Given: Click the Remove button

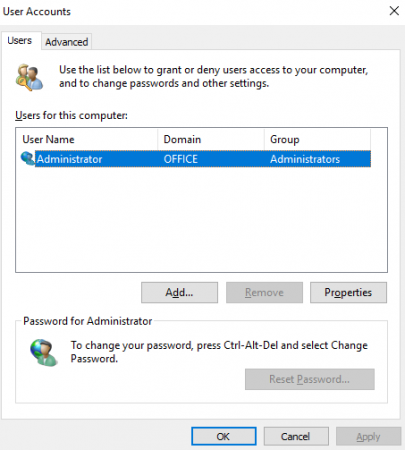Looking at the screenshot, I should (264, 292).
